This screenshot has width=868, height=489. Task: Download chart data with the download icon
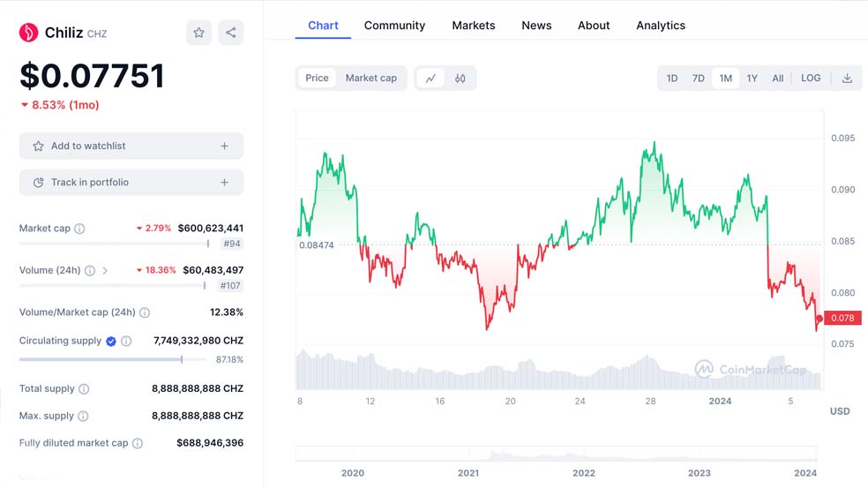847,78
